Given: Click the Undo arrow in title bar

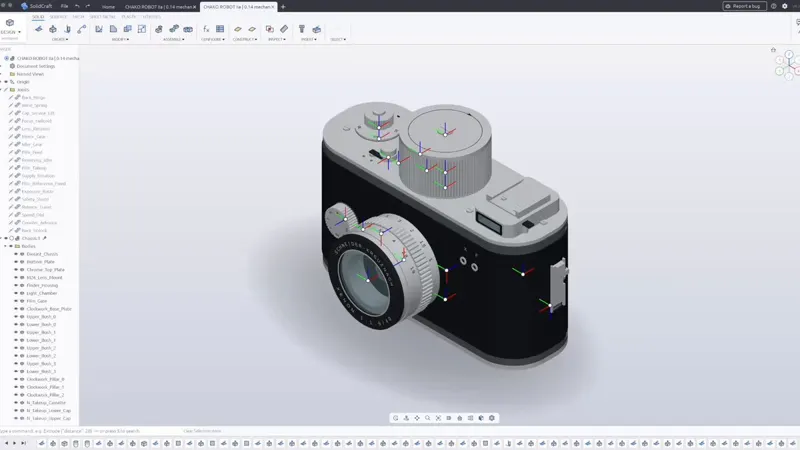Looking at the screenshot, I should pos(77,6).
